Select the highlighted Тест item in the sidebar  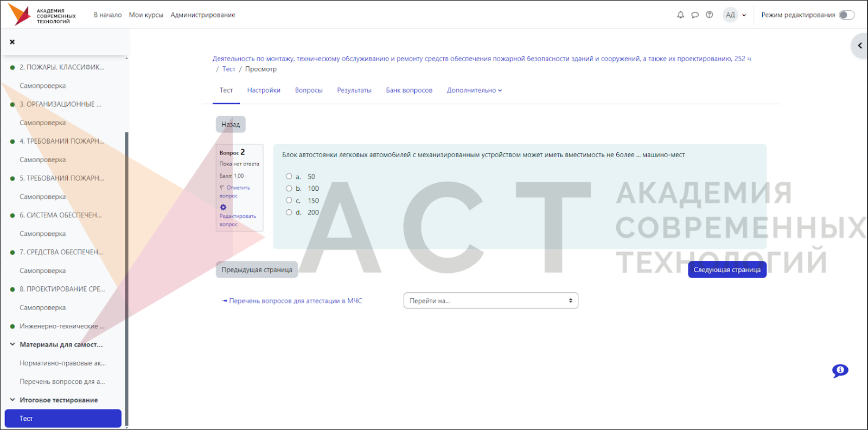[63, 419]
